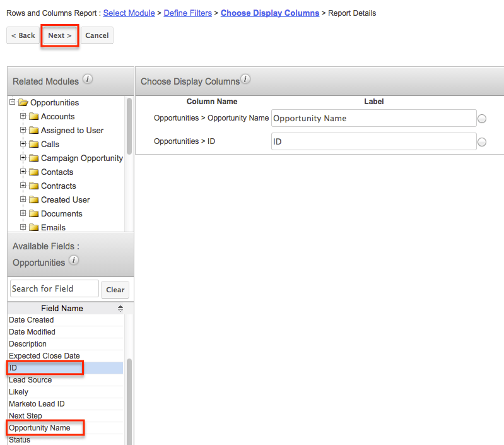This screenshot has height=445, width=504.
Task: Collapse the Opportunities tree node
Action: click(12, 102)
